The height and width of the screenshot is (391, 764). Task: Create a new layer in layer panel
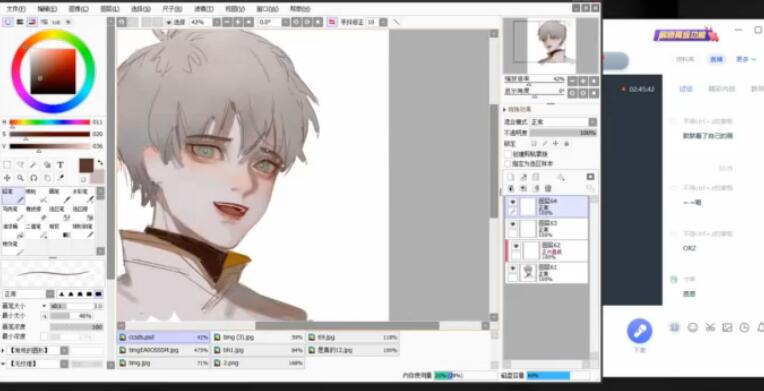coord(511,176)
